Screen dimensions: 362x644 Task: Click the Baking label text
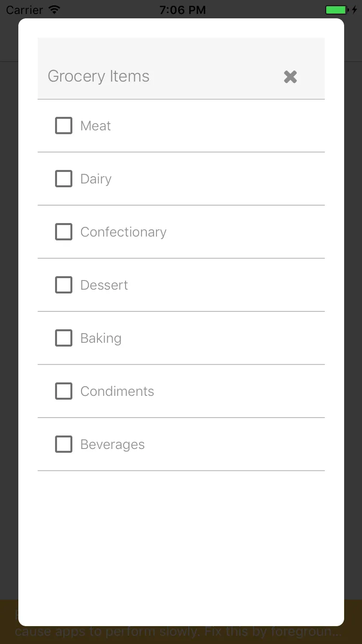click(x=101, y=338)
